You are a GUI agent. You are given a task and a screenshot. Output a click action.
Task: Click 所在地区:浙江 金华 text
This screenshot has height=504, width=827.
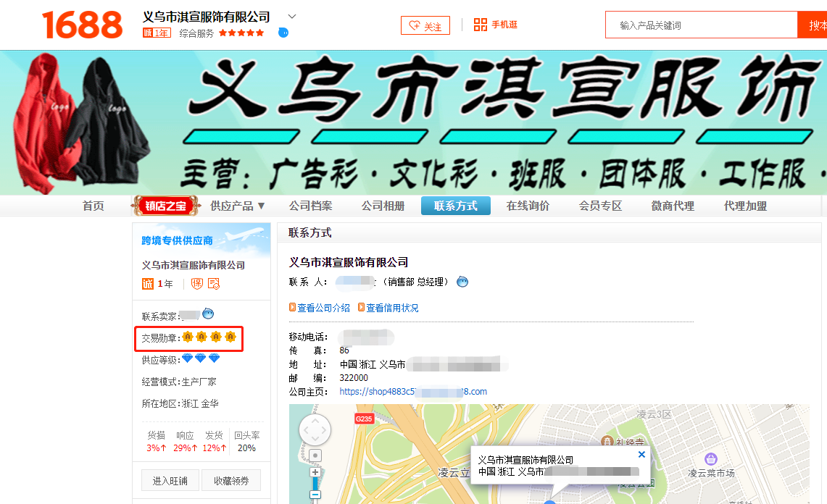(x=180, y=403)
